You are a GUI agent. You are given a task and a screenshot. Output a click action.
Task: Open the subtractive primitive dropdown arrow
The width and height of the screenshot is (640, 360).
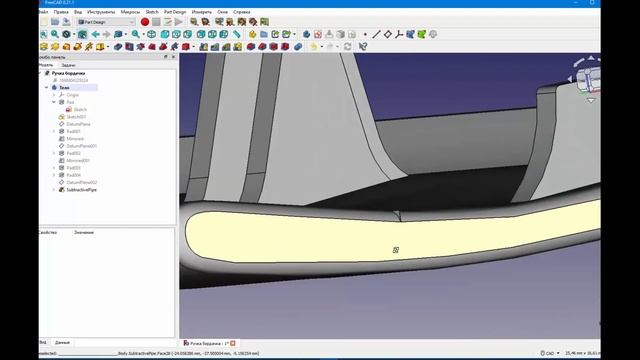193,47
